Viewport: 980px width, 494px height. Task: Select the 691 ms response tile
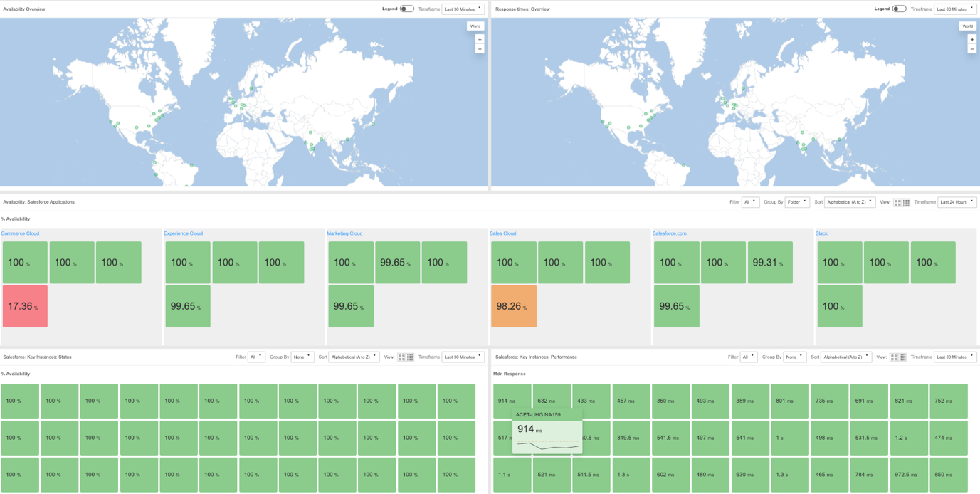tap(870, 401)
